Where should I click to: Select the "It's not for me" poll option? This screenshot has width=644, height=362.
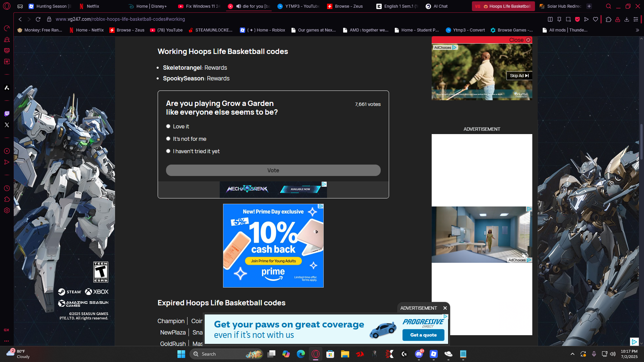(x=168, y=139)
